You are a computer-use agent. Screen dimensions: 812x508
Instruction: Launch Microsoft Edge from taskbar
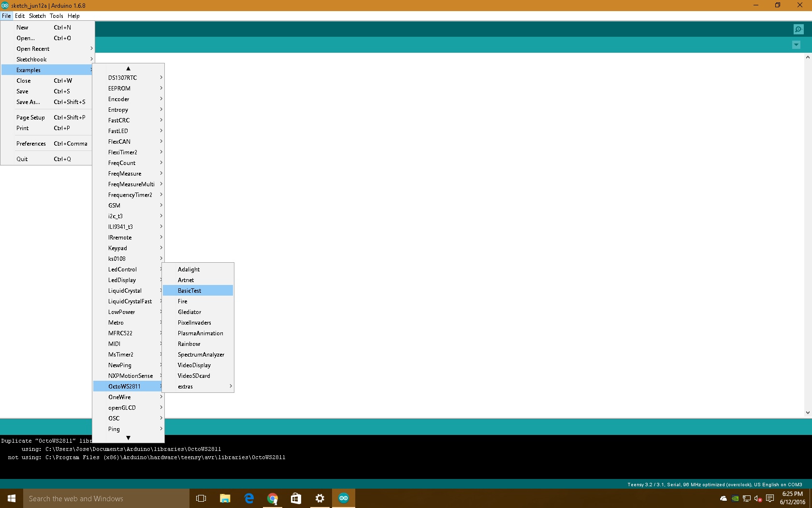point(249,498)
